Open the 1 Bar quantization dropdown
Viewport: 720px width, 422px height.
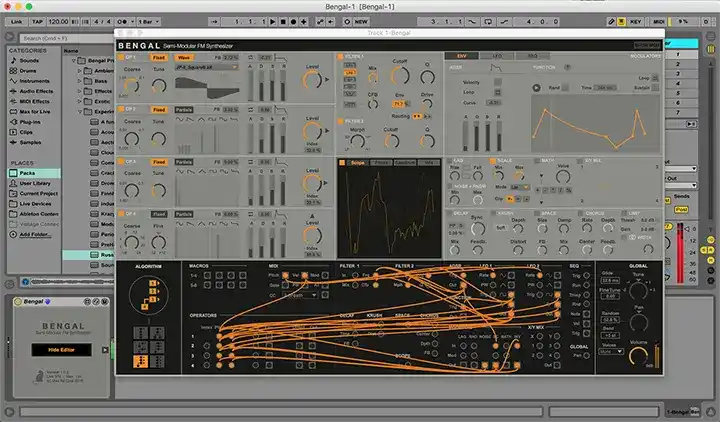click(149, 22)
